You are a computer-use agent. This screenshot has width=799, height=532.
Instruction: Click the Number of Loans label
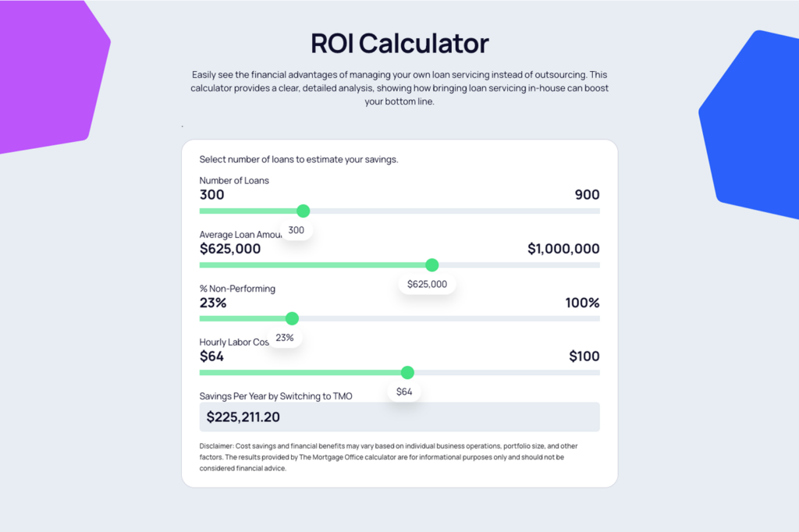[x=233, y=180]
